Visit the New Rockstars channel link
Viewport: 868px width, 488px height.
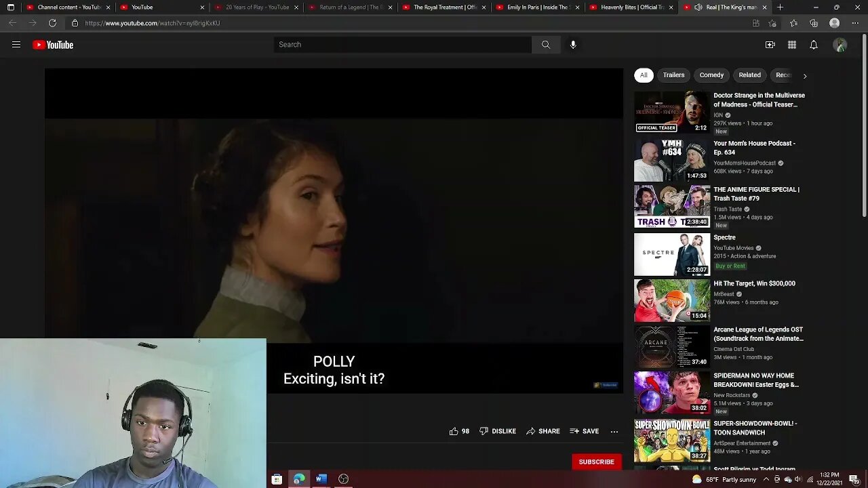(731, 395)
